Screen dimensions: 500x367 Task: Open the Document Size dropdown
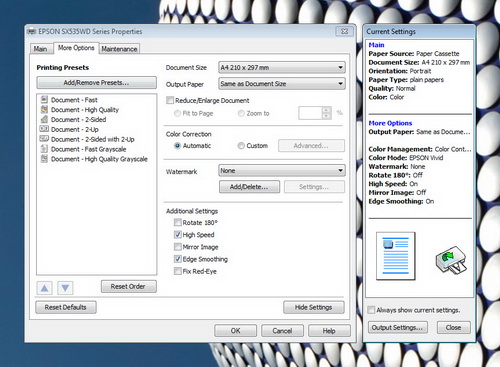coord(282,67)
